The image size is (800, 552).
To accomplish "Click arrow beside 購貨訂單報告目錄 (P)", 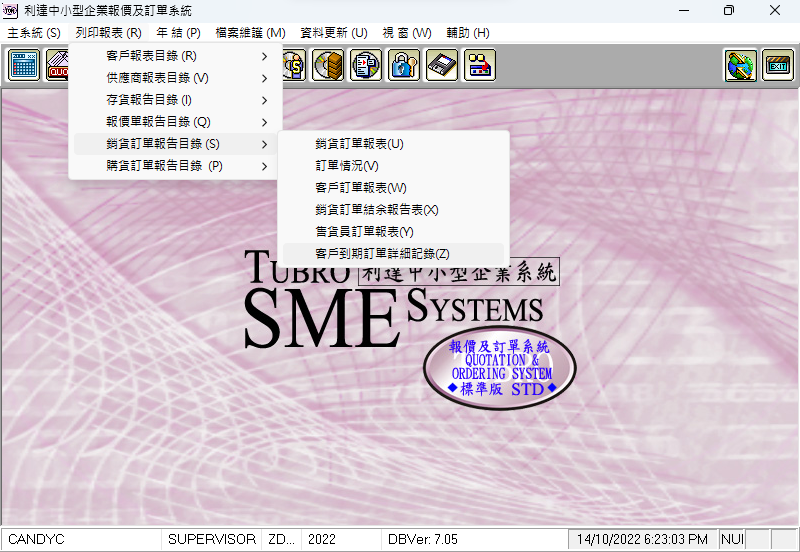I will 264,166.
